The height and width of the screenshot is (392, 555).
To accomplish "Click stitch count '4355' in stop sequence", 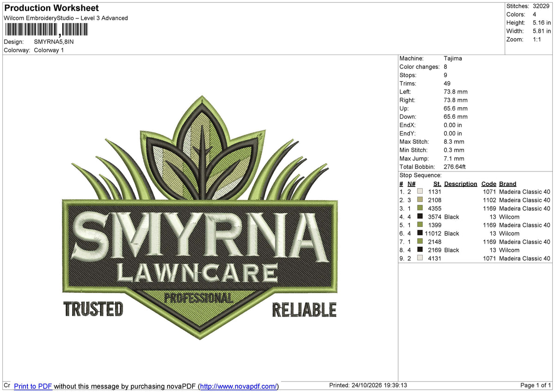I will coord(435,208).
